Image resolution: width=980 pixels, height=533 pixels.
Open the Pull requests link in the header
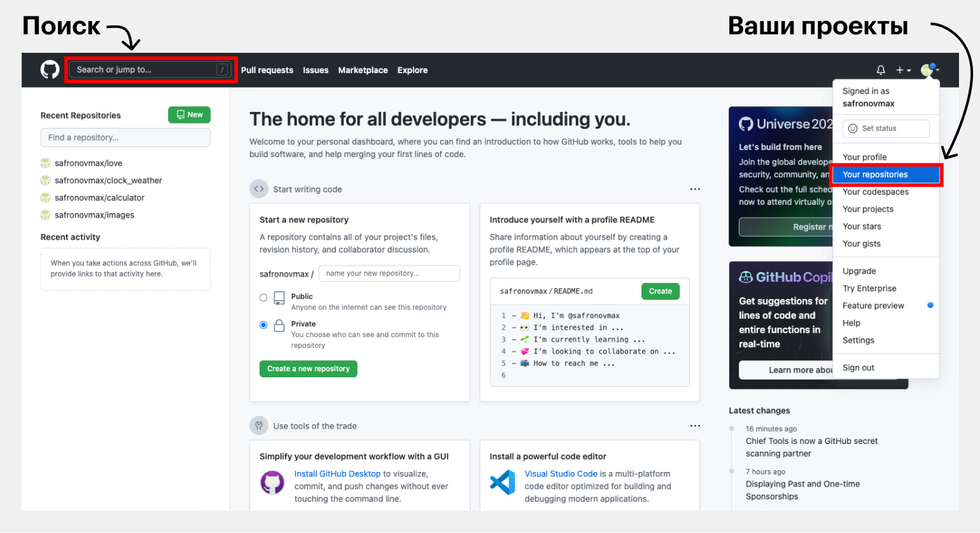point(267,70)
